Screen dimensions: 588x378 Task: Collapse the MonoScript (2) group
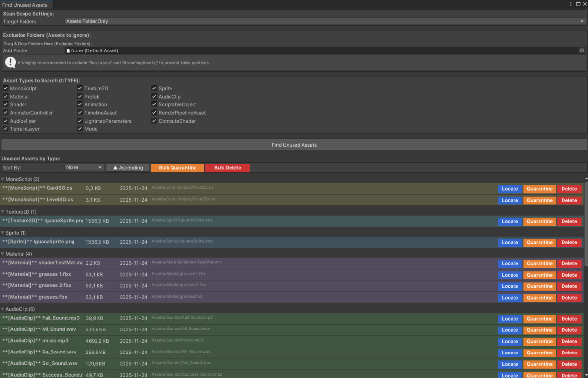[x=3, y=179]
